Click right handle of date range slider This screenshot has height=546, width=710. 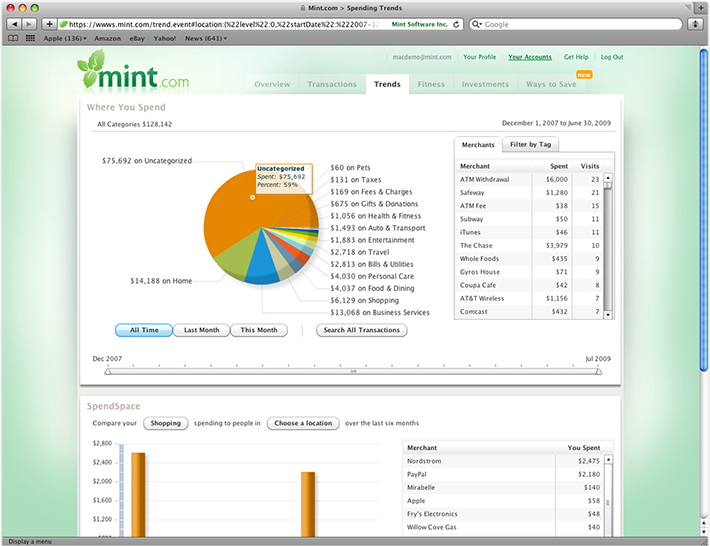click(x=598, y=372)
